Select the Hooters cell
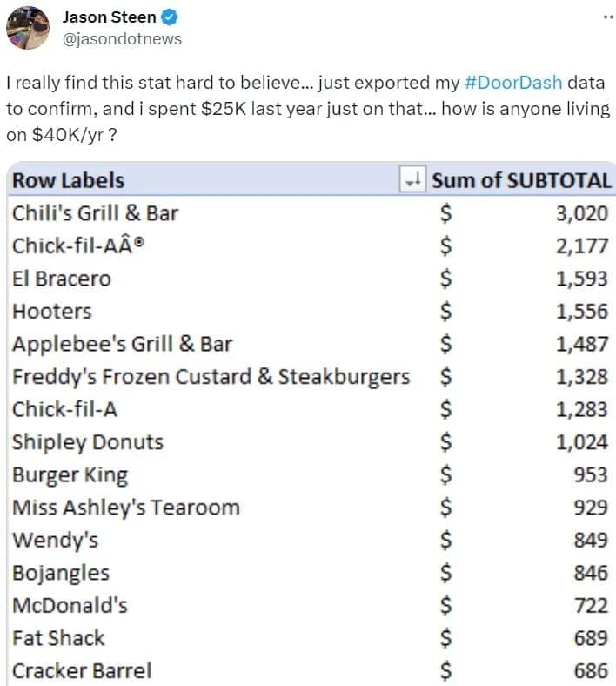Image resolution: width=616 pixels, height=686 pixels. pyautogui.click(x=51, y=312)
